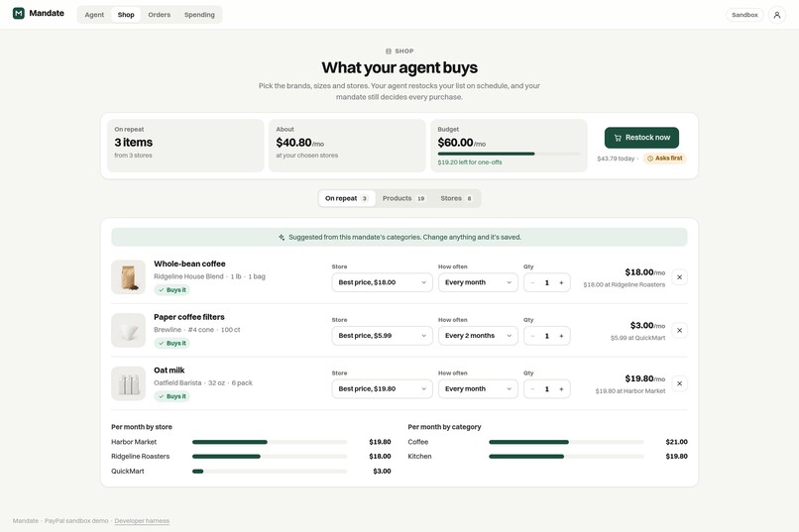Switch to the Products tab
Screen dimensions: 799x532
(403, 198)
